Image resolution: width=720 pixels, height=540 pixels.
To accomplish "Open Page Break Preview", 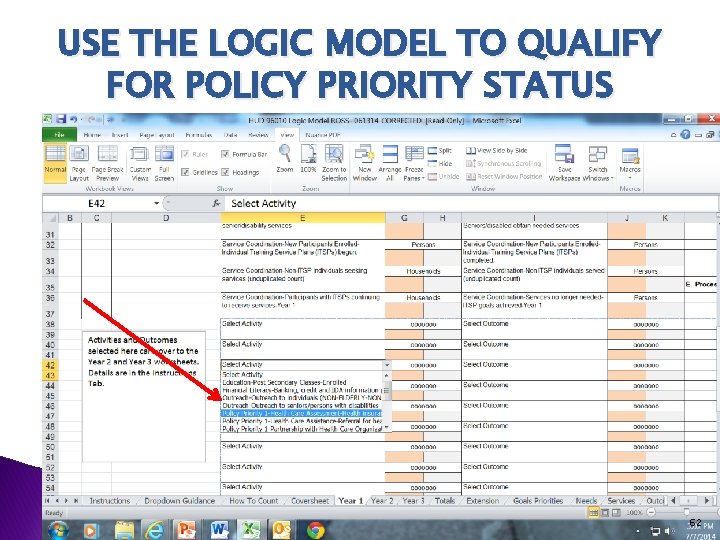I will pos(107,163).
